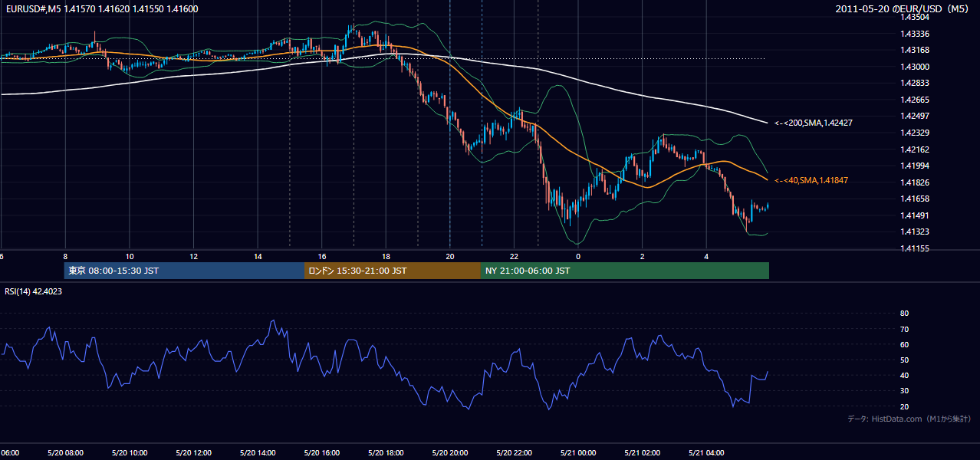Click the 5/20 22:00 bottom time label
This screenshot has width=980, height=460.
point(515,452)
